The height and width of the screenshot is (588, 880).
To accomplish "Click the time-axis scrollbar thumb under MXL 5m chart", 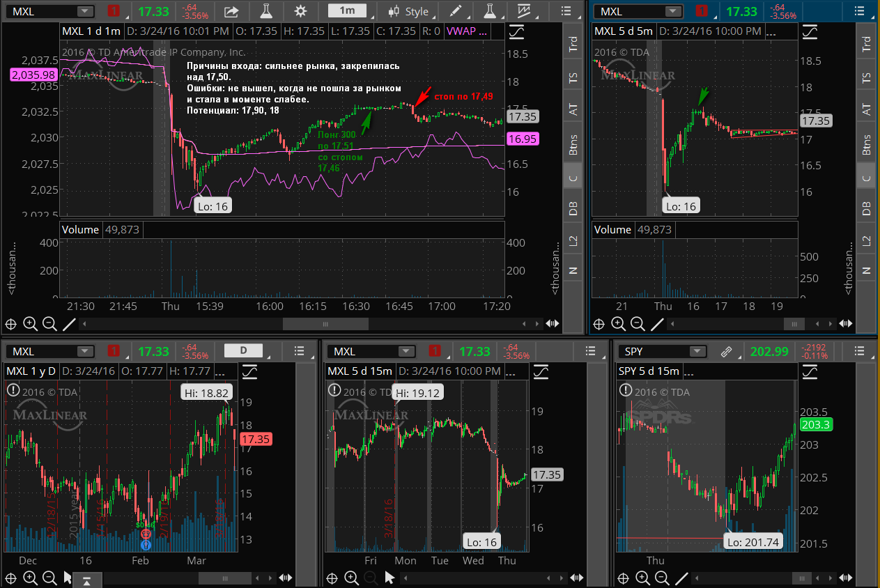I will [794, 323].
